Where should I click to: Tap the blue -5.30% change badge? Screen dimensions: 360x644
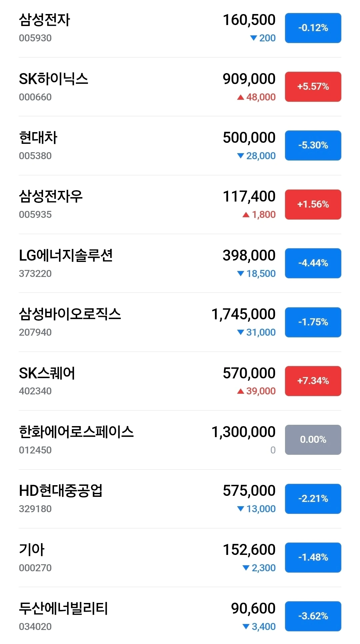[313, 145]
